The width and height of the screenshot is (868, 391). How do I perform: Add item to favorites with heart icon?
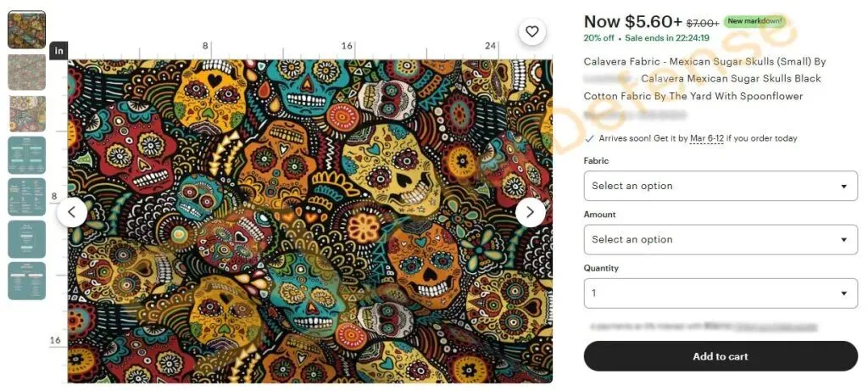(531, 32)
